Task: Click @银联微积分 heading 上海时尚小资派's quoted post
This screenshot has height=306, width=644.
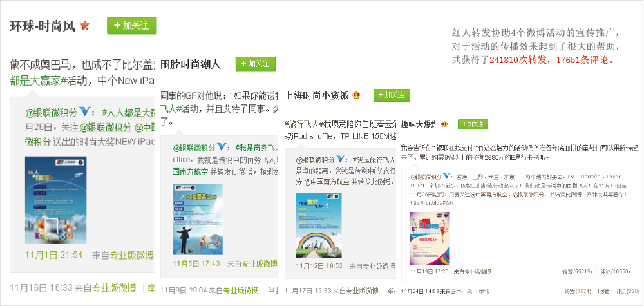Action: [315, 159]
